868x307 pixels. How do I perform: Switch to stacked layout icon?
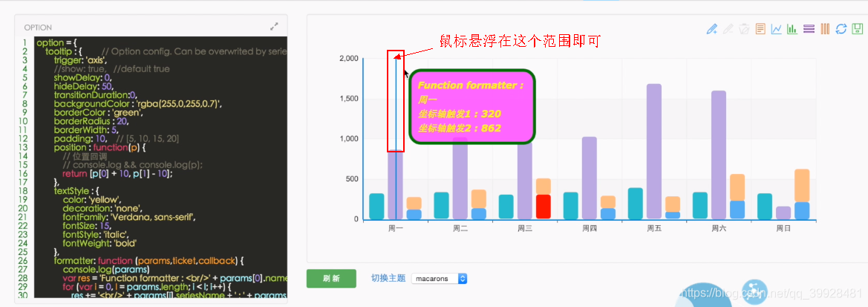click(809, 28)
